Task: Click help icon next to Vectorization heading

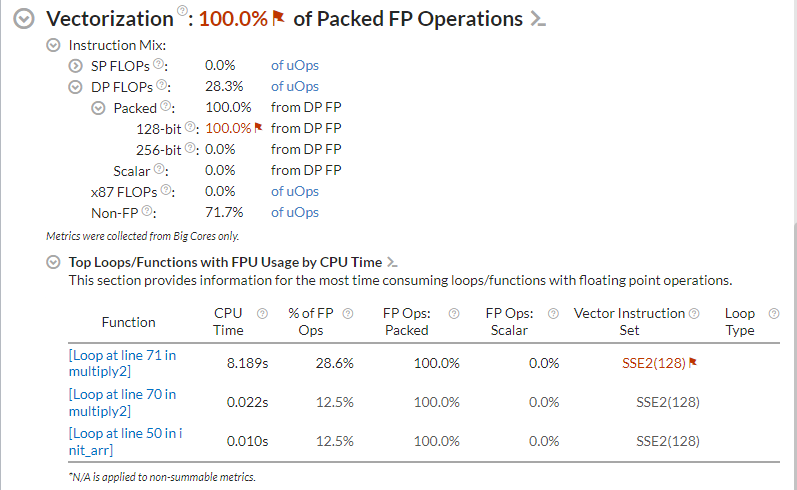Action: coord(182,13)
